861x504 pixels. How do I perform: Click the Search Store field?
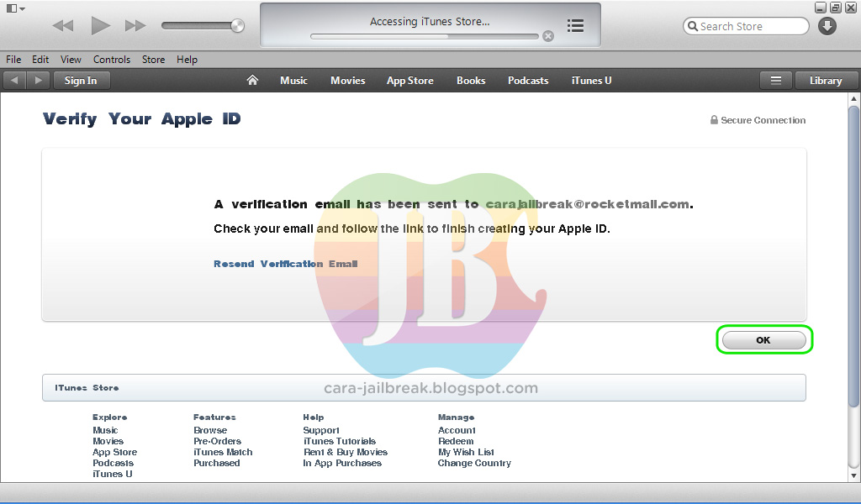point(746,26)
